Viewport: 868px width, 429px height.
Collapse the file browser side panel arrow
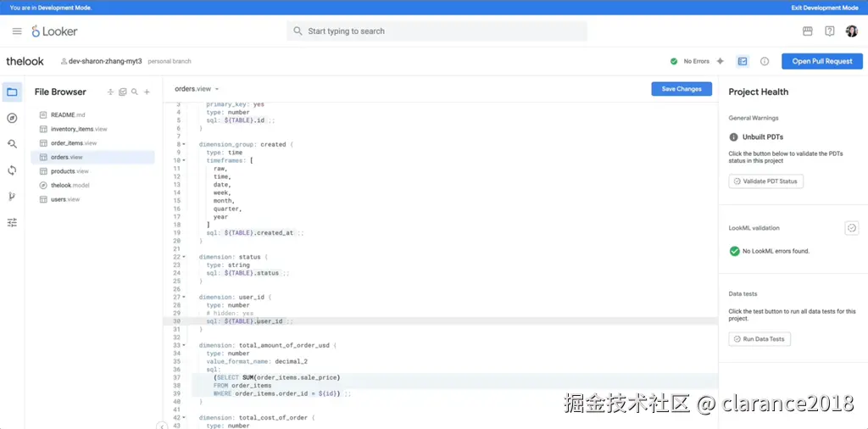click(x=162, y=426)
